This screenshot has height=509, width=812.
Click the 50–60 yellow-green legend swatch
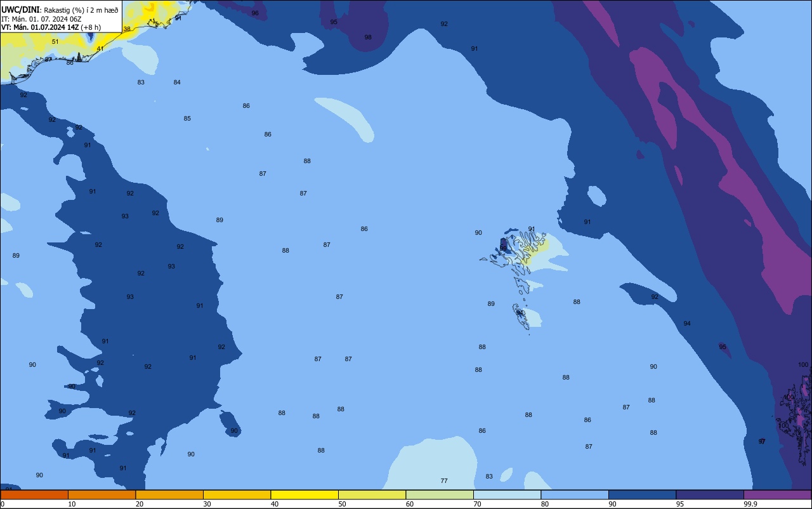tap(372, 494)
